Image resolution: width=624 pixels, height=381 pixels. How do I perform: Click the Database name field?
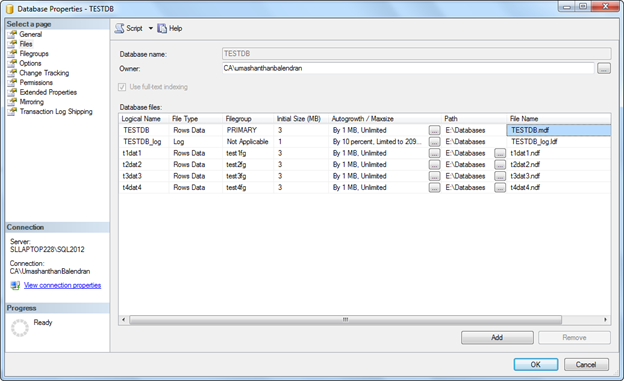(x=416, y=54)
